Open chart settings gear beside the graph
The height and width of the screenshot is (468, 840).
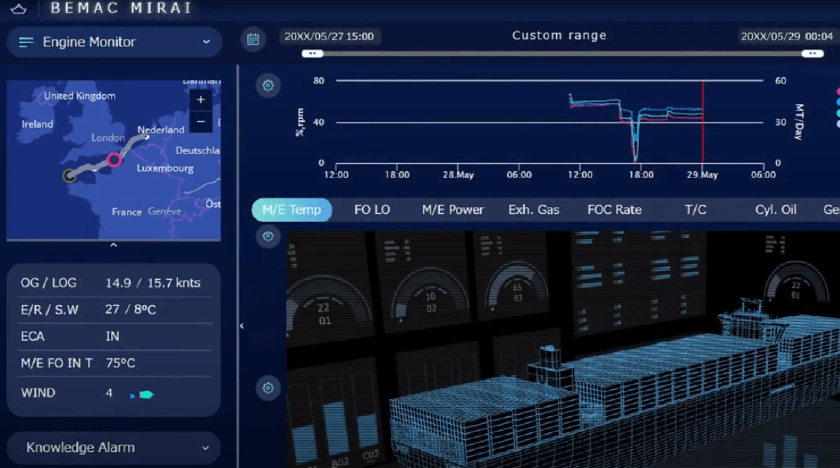268,85
